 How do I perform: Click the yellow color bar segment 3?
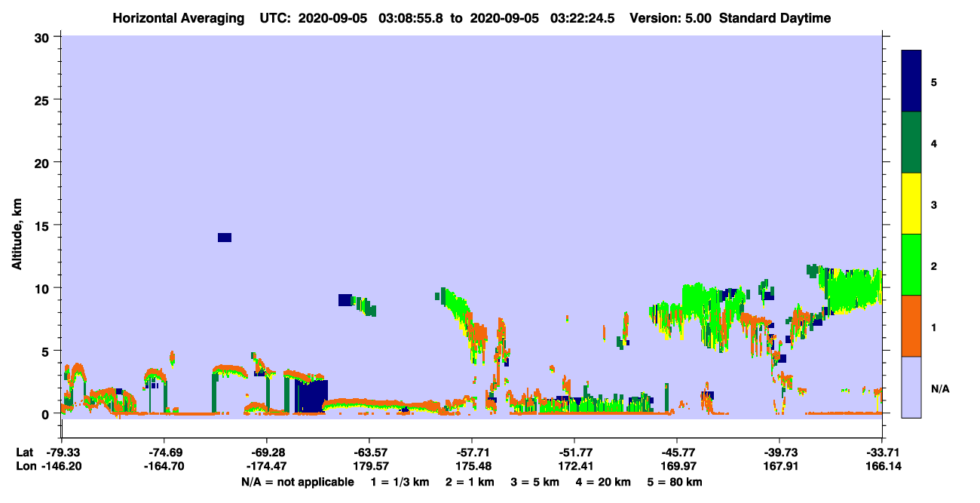point(911,203)
